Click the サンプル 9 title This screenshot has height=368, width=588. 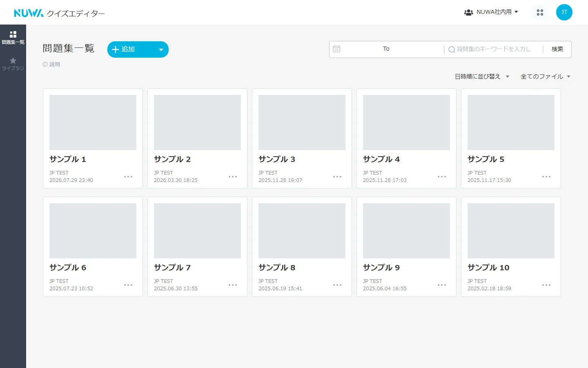[381, 267]
